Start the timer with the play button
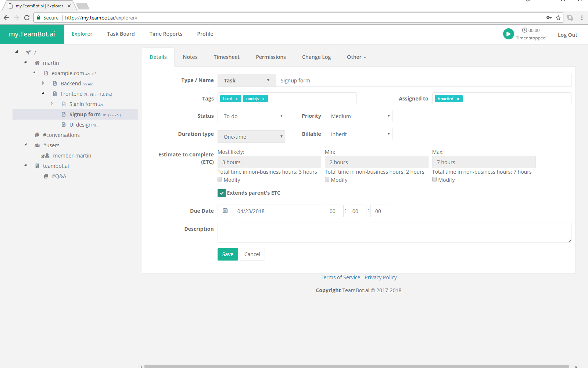The width and height of the screenshot is (588, 368). point(508,34)
